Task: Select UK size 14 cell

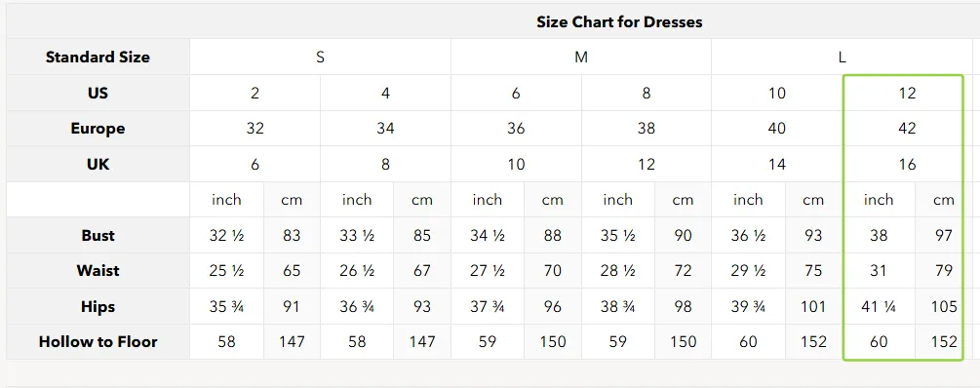Action: [777, 165]
